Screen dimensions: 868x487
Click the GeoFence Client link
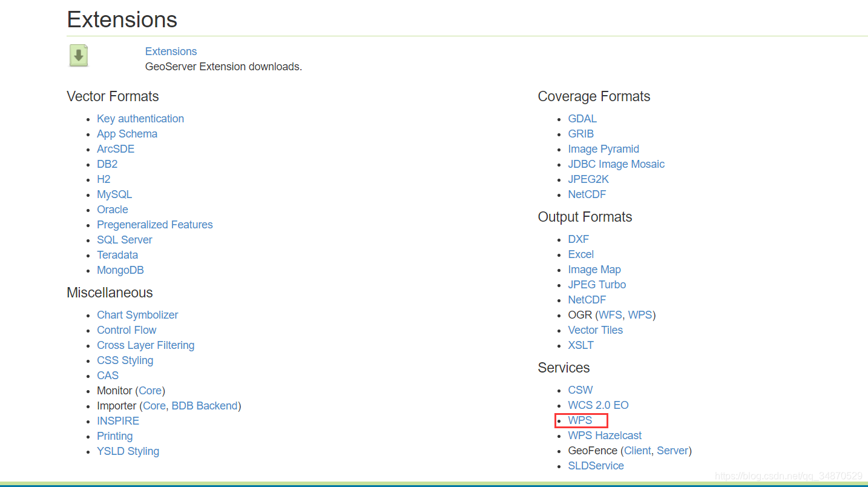click(637, 451)
